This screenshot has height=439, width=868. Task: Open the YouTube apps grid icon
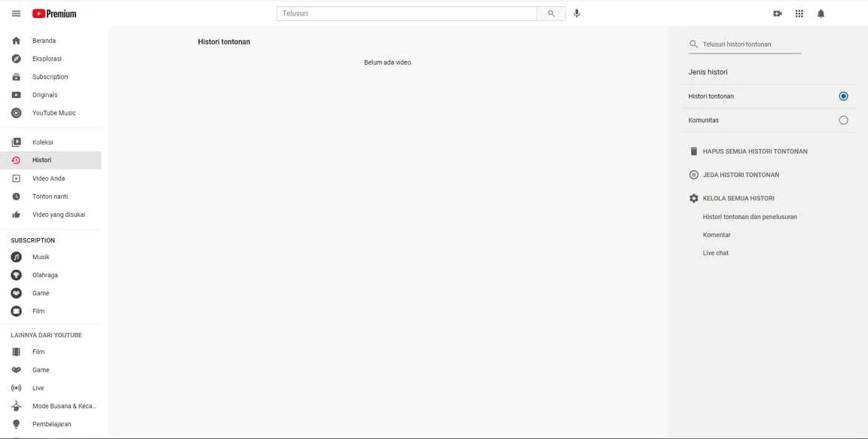point(799,14)
